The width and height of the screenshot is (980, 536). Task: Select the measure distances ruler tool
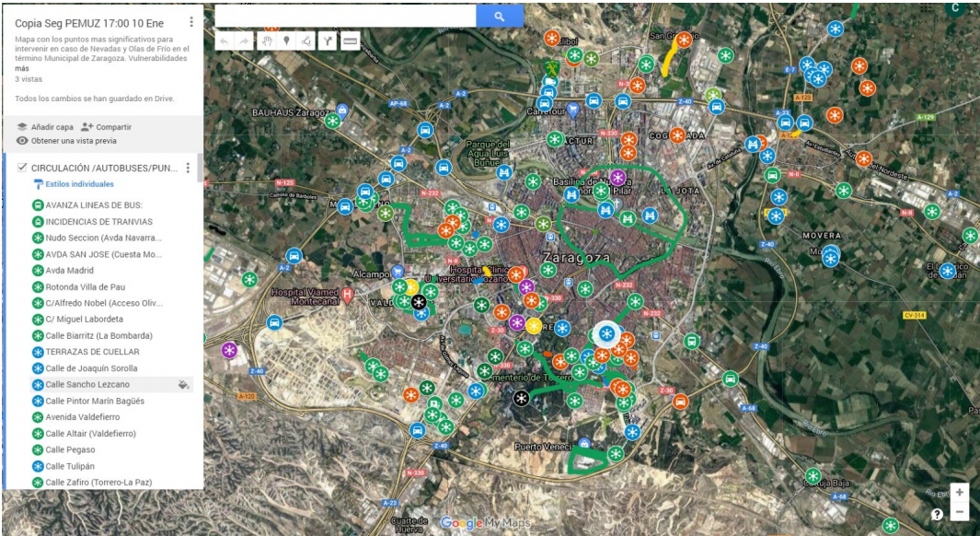point(350,41)
